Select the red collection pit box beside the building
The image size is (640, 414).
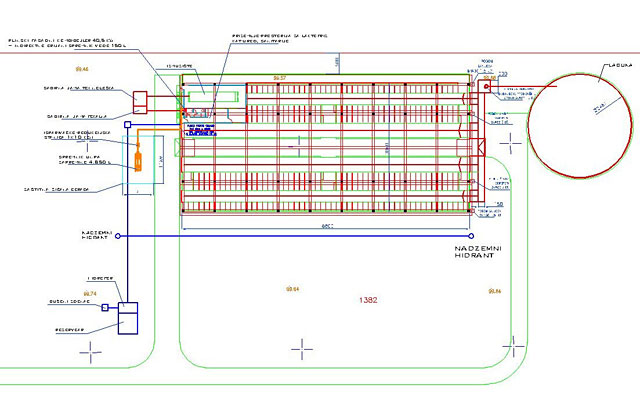[140, 102]
